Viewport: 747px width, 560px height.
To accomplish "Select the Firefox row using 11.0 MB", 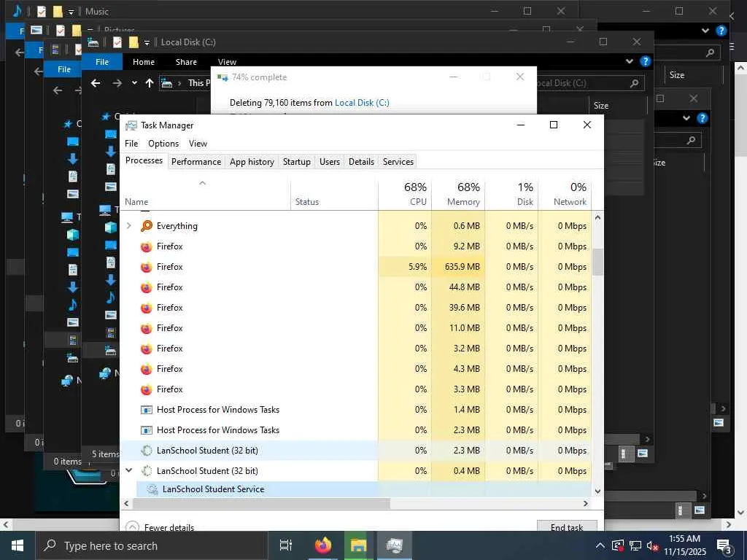I will coord(355,328).
